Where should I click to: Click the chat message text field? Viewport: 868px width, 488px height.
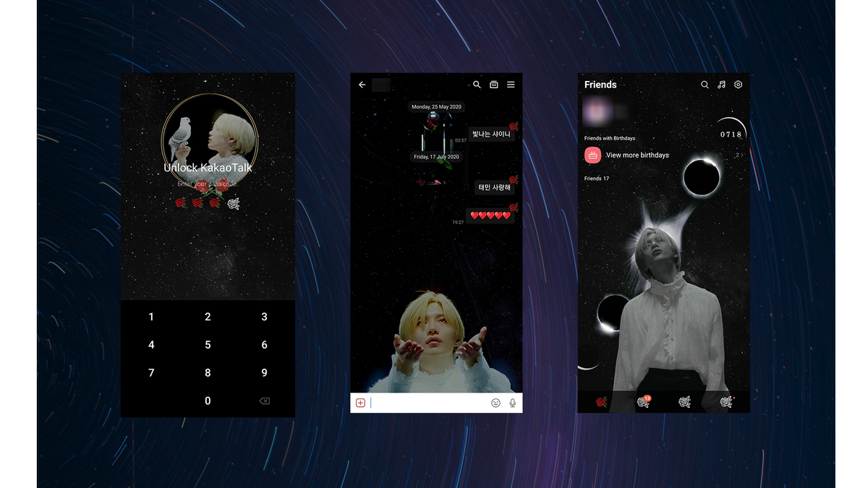[428, 403]
